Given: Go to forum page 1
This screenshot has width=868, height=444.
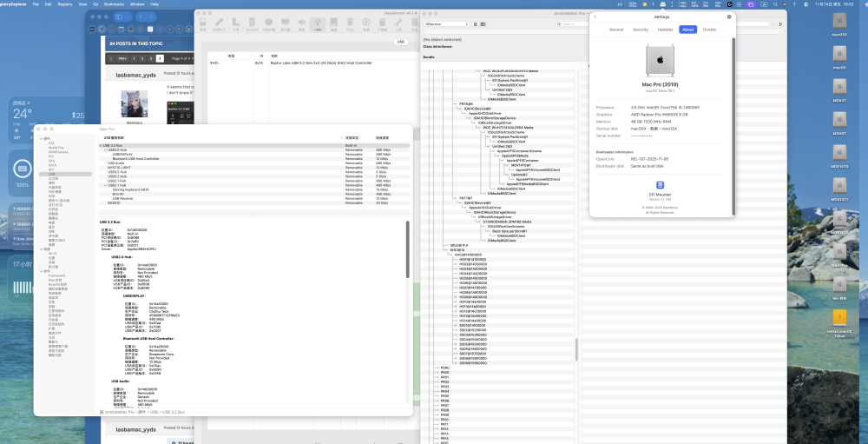Looking at the screenshot, I should pyautogui.click(x=134, y=58).
